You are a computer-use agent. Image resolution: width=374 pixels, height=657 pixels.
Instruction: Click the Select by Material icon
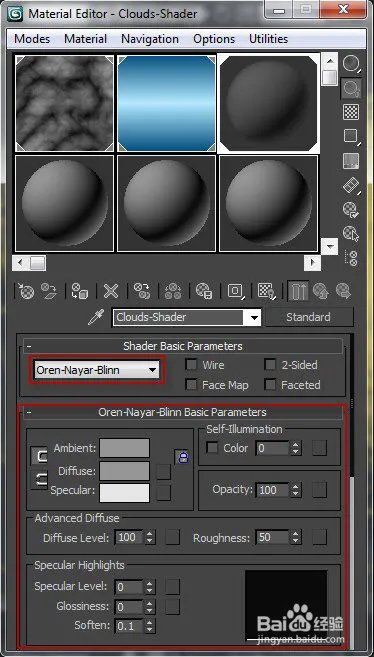point(351,233)
